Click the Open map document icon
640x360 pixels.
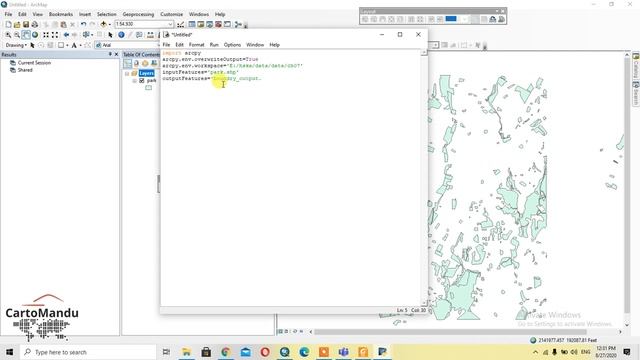coord(17,24)
